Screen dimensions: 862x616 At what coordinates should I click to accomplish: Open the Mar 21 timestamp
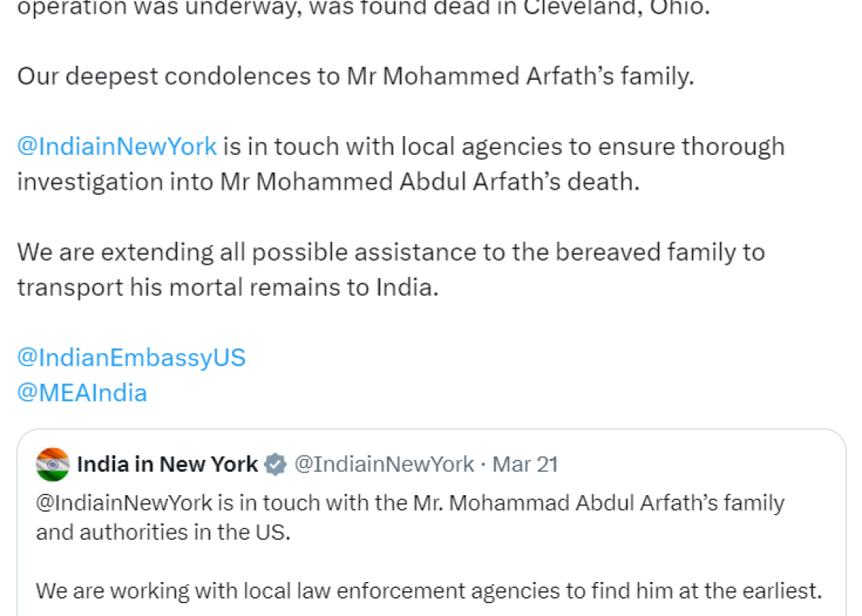(x=525, y=464)
